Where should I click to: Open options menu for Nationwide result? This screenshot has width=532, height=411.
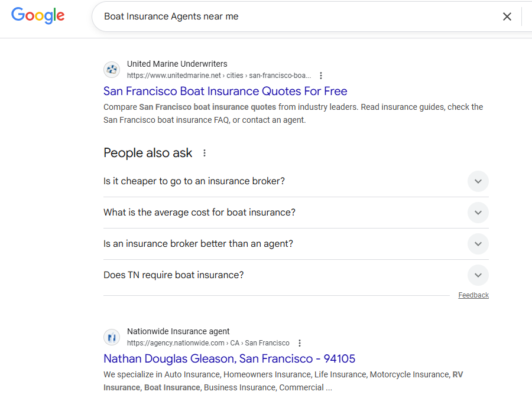click(300, 343)
